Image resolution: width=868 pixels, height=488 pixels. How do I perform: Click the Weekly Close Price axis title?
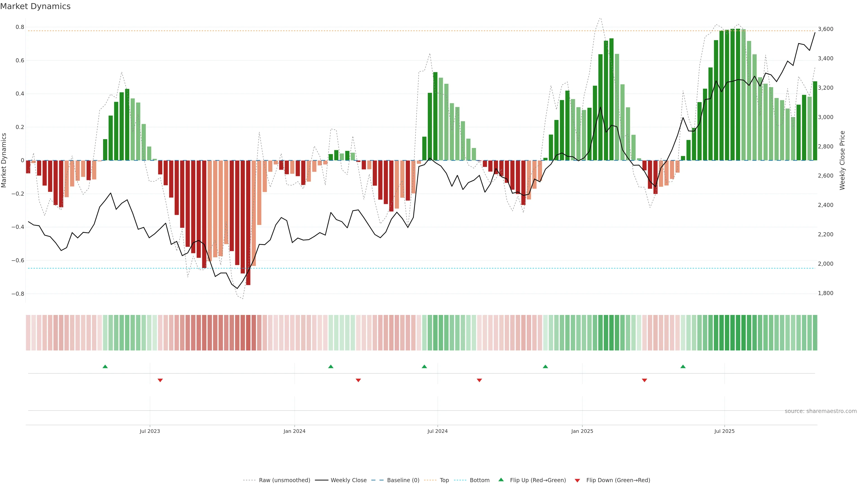[842, 160]
